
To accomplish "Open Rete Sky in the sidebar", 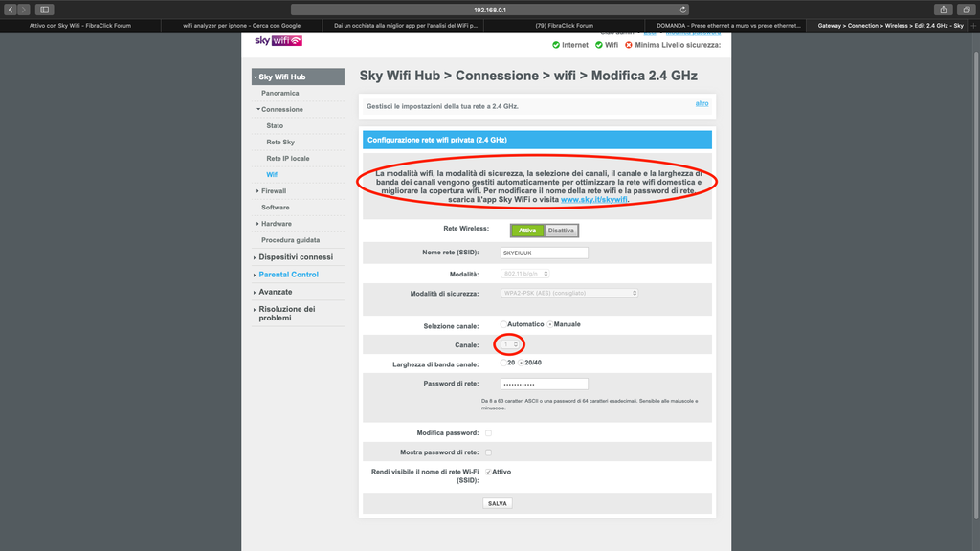I will point(280,142).
